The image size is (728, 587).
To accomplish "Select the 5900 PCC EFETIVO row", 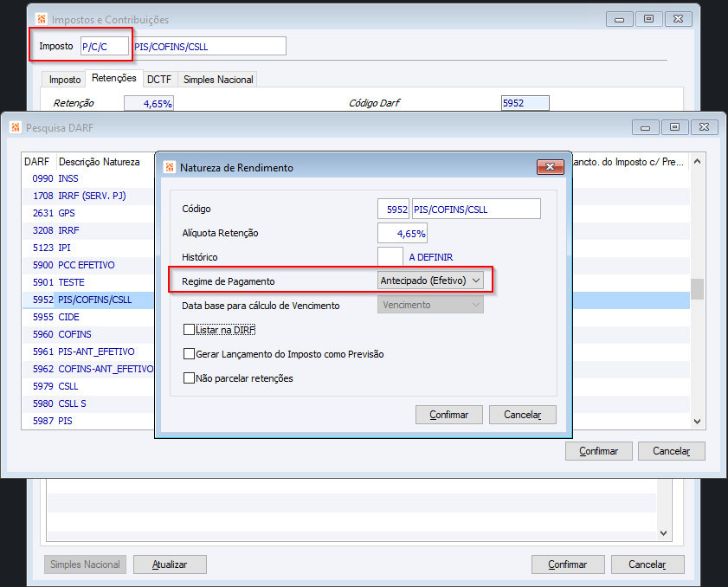I will pos(87,265).
